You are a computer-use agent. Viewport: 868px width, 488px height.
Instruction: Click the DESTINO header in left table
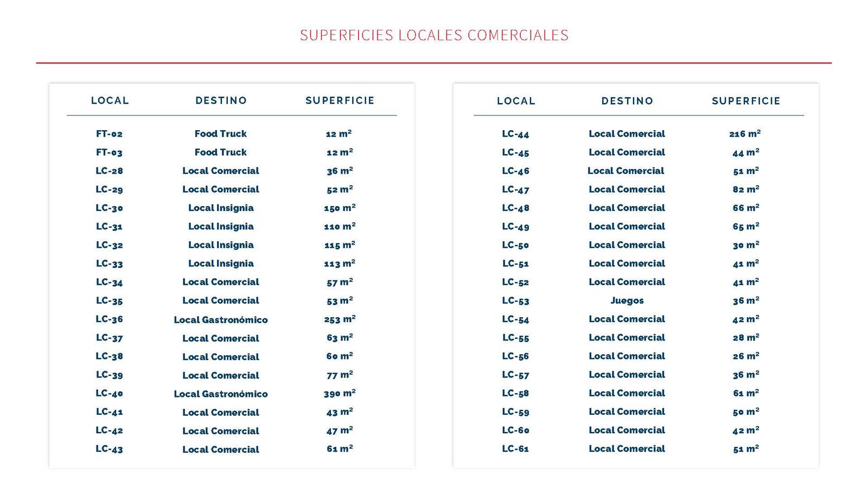[221, 100]
